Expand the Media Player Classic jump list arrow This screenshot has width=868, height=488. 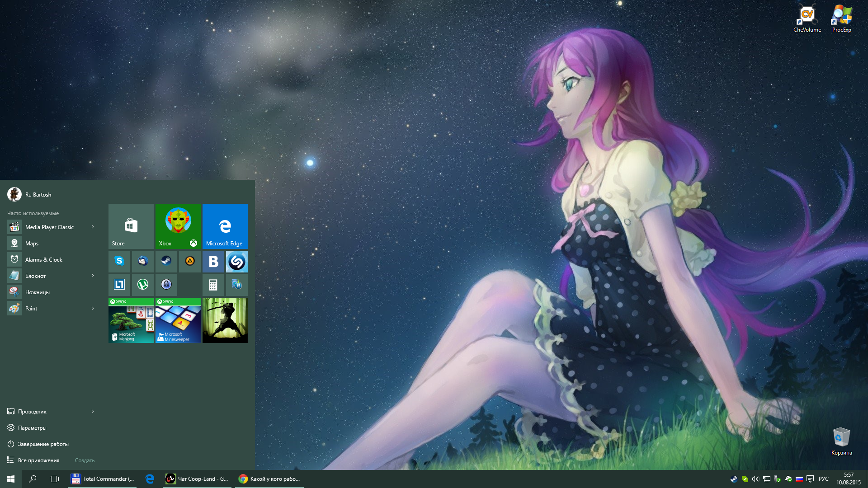tap(93, 227)
